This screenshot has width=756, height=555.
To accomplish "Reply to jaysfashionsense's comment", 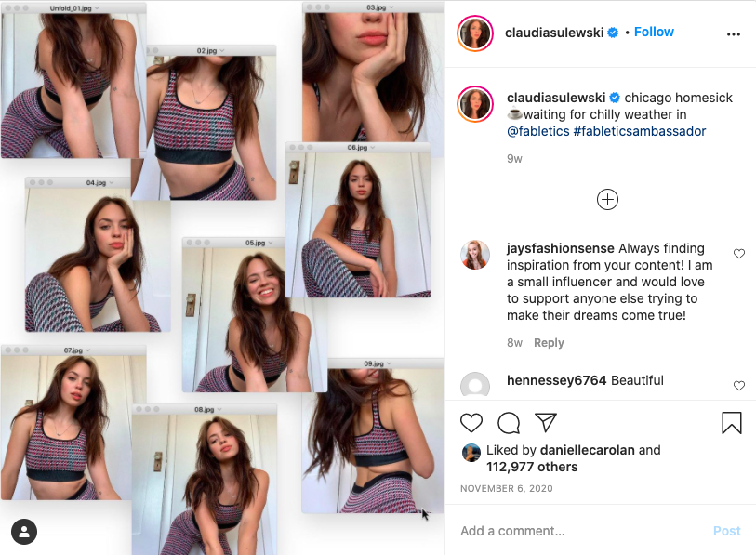I will click(549, 343).
